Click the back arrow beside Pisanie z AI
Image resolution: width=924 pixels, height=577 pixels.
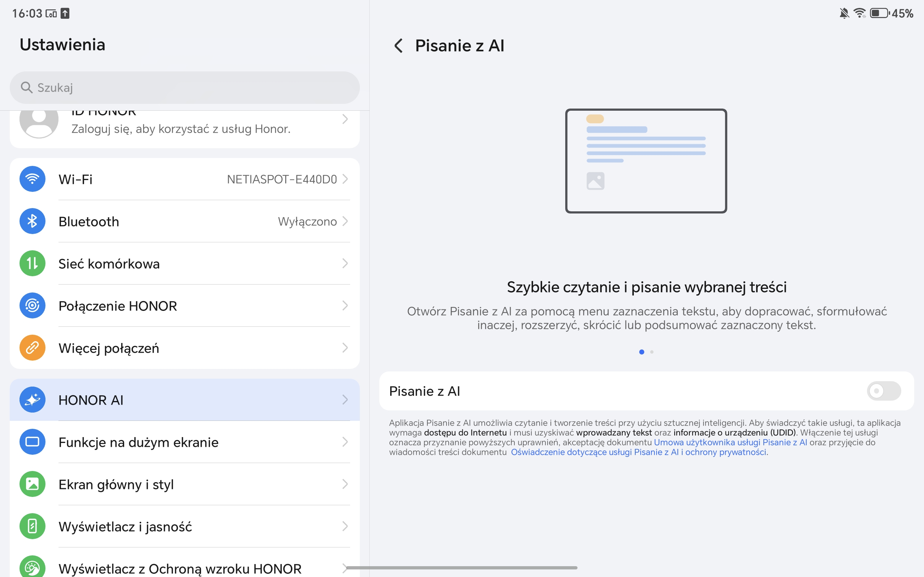398,46
